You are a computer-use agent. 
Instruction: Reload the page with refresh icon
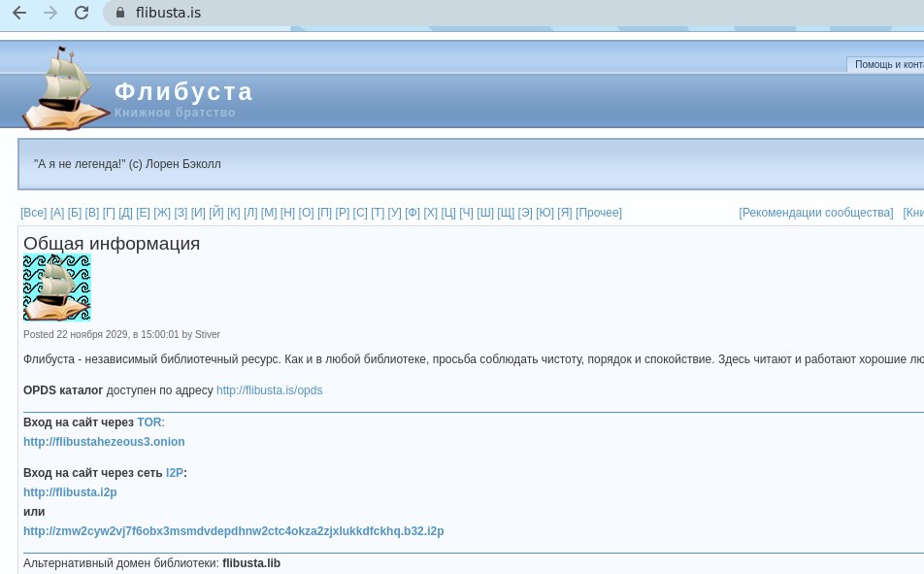coord(82,13)
